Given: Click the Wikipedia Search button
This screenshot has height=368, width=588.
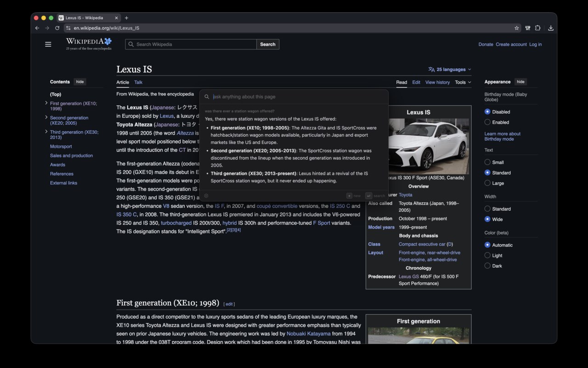Looking at the screenshot, I should point(268,44).
